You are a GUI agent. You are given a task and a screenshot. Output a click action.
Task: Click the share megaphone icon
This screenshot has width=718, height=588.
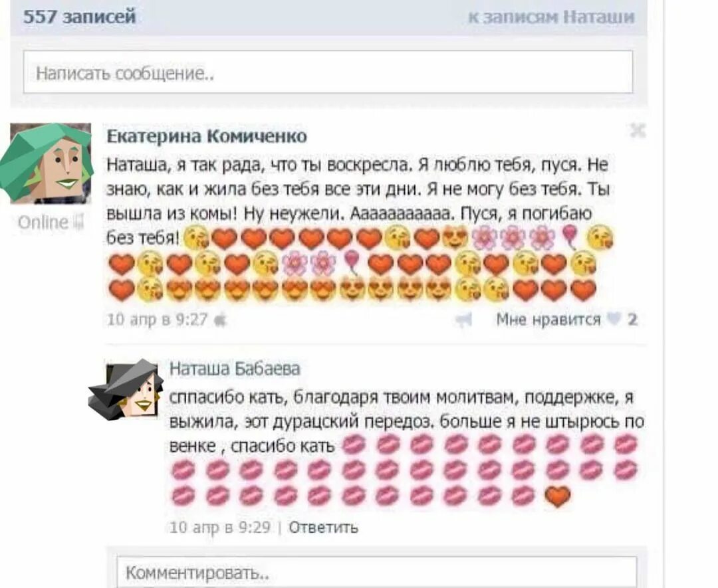tap(463, 320)
